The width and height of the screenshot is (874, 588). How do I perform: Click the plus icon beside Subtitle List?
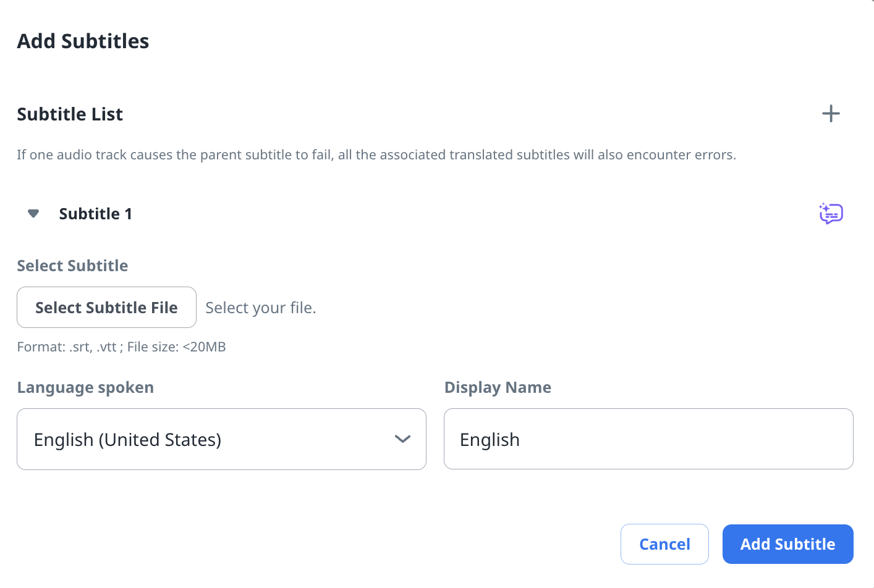coord(831,114)
